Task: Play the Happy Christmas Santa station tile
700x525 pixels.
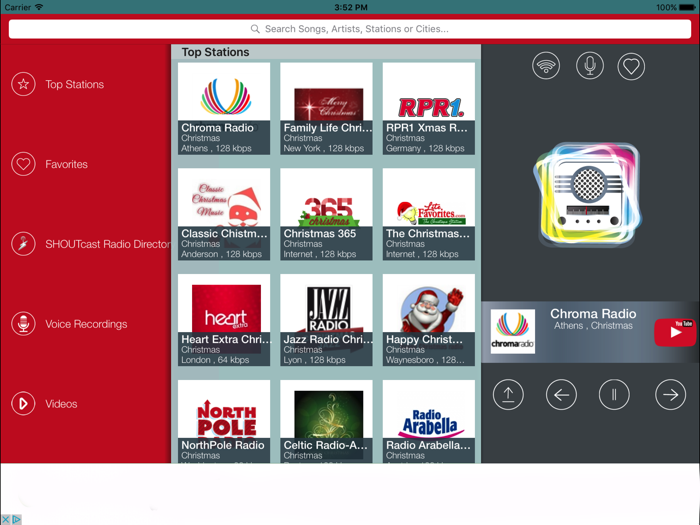Action: coord(429,320)
